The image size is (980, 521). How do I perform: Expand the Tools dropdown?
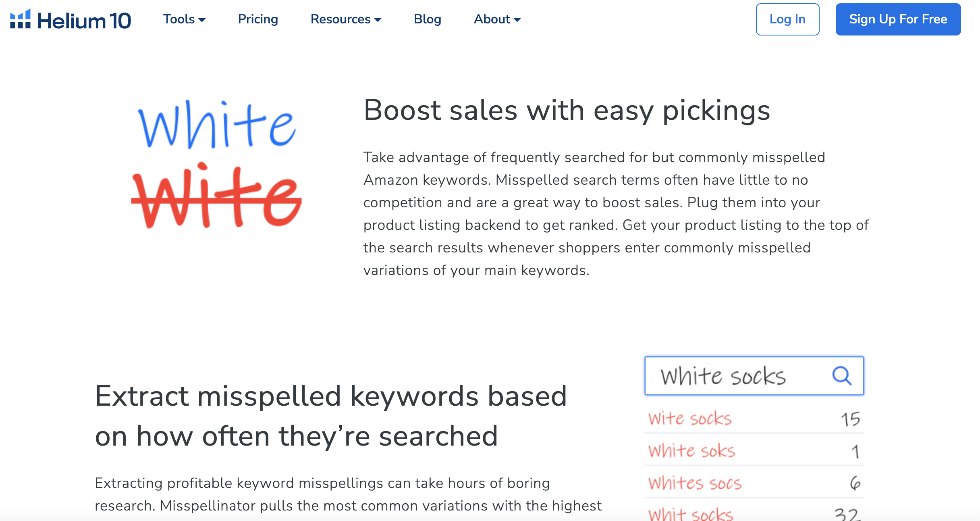184,19
